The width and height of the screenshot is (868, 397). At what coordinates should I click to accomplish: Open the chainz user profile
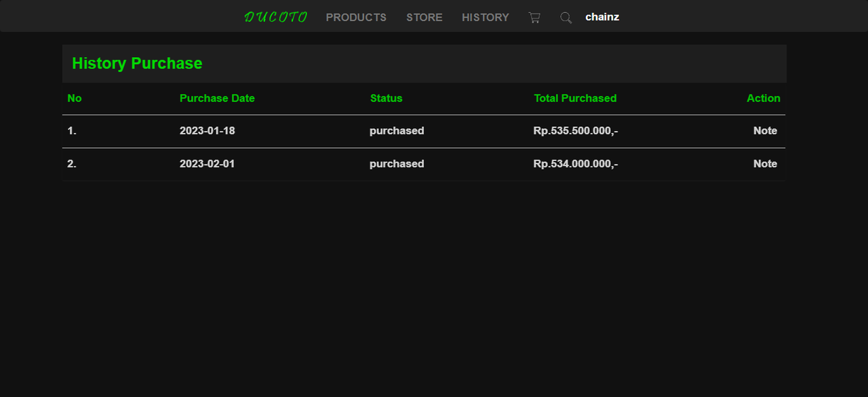(x=602, y=17)
